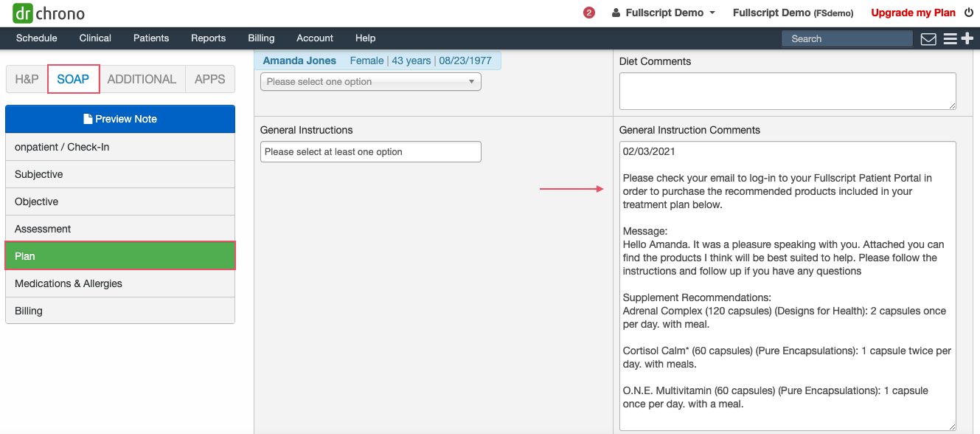
Task: Open the Reports menu
Action: click(x=209, y=38)
